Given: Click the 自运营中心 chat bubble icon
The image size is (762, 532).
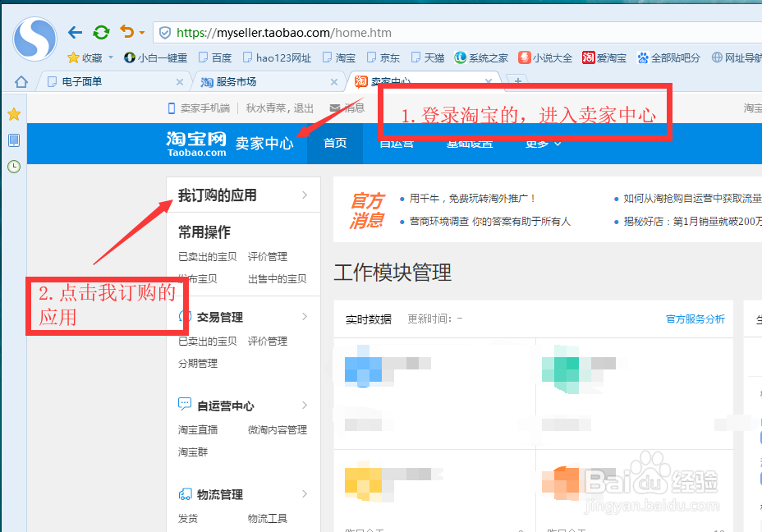Looking at the screenshot, I should (185, 404).
